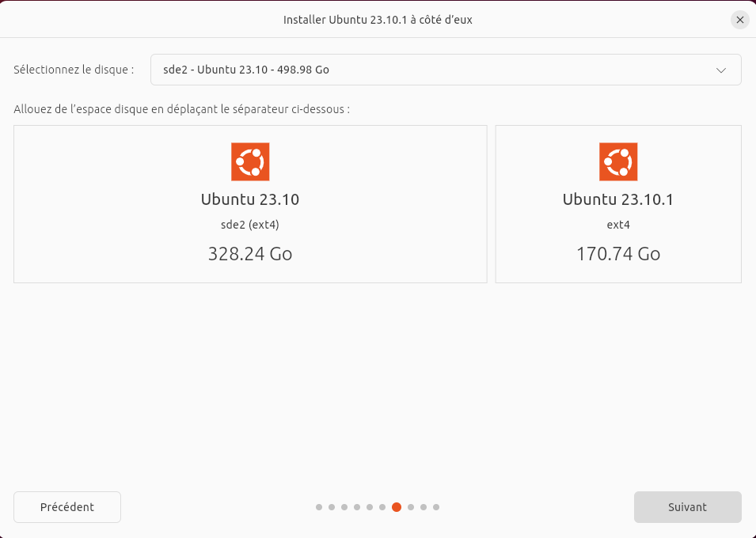Click the Ubuntu logo above "Ubuntu 23.10.1" heading
This screenshot has height=538, width=756.
[x=618, y=161]
